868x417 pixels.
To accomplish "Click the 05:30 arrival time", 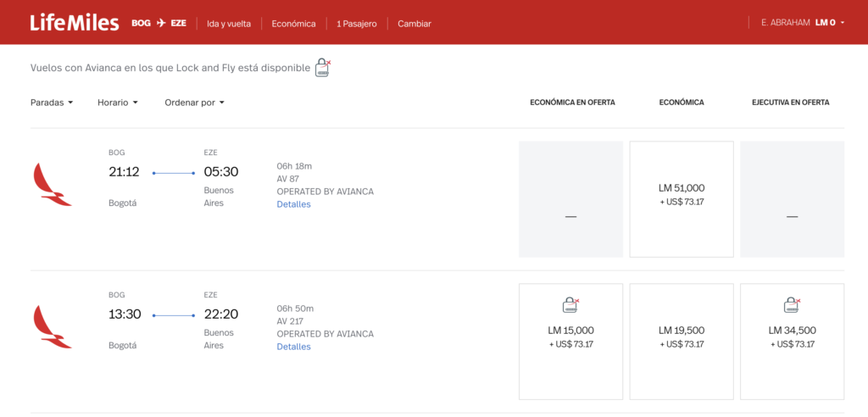I will pos(221,172).
